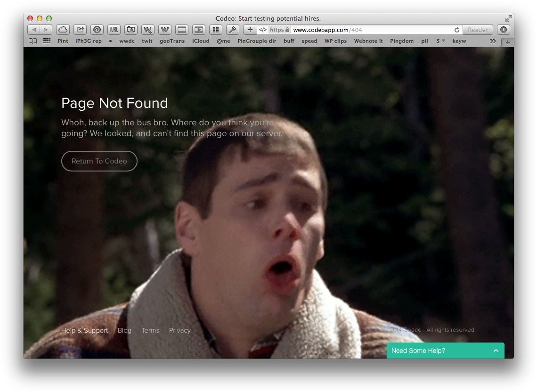Viewport: 537px width, 392px height.
Task: Open 1Password using the key icon
Action: pos(232,29)
